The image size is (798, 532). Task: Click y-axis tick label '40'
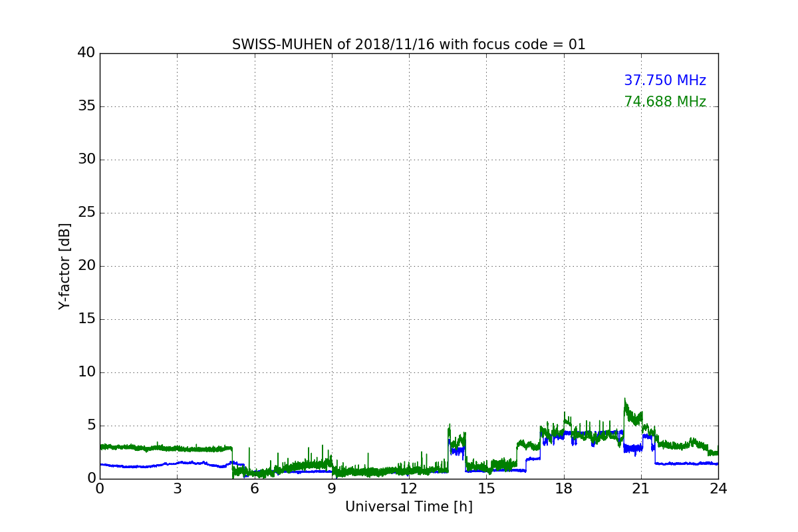point(86,53)
